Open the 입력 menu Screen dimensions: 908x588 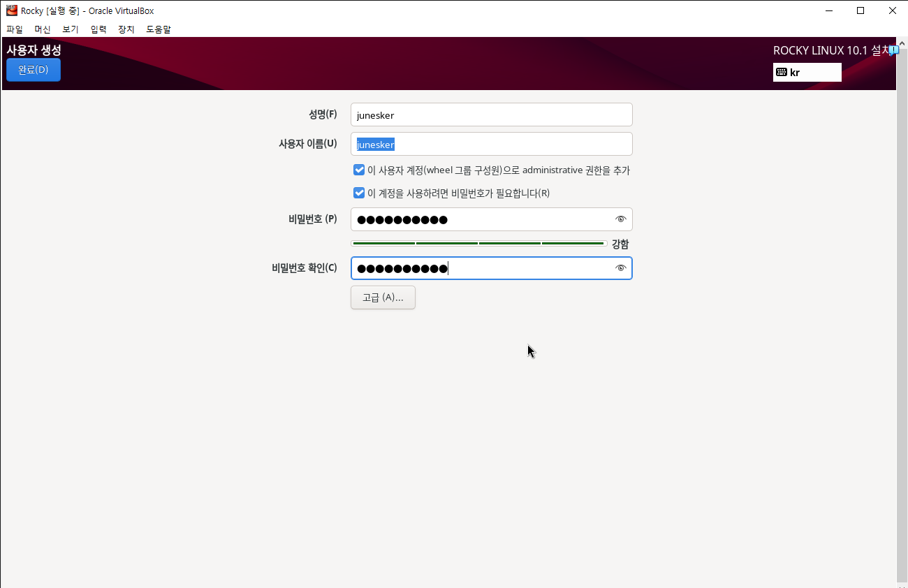pos(98,29)
